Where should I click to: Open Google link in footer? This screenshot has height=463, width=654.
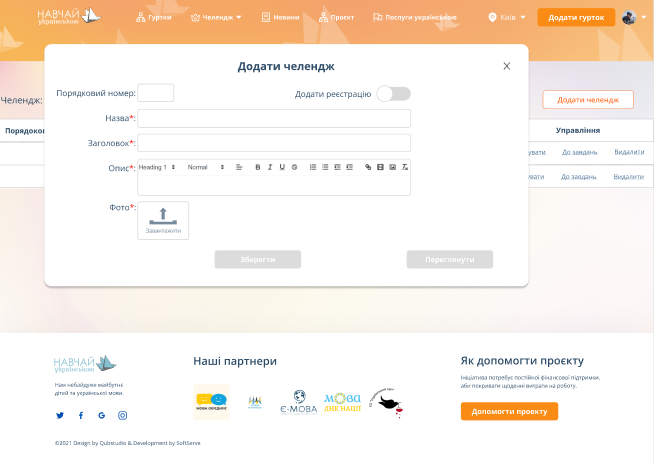(102, 415)
